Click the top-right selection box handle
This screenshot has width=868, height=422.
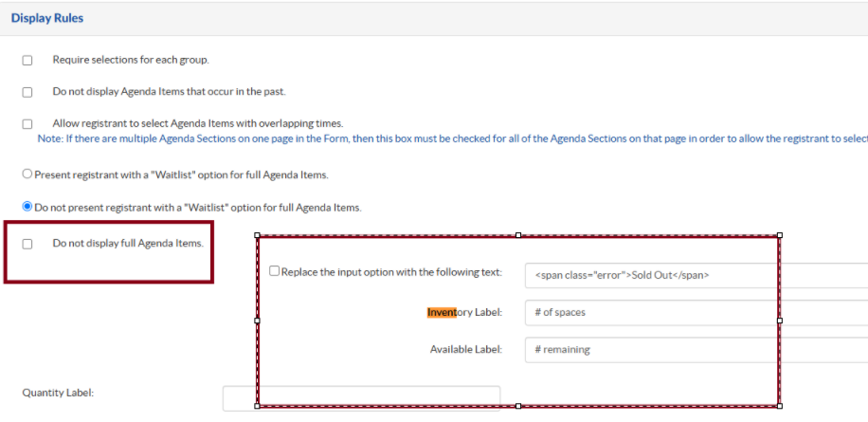(x=780, y=235)
